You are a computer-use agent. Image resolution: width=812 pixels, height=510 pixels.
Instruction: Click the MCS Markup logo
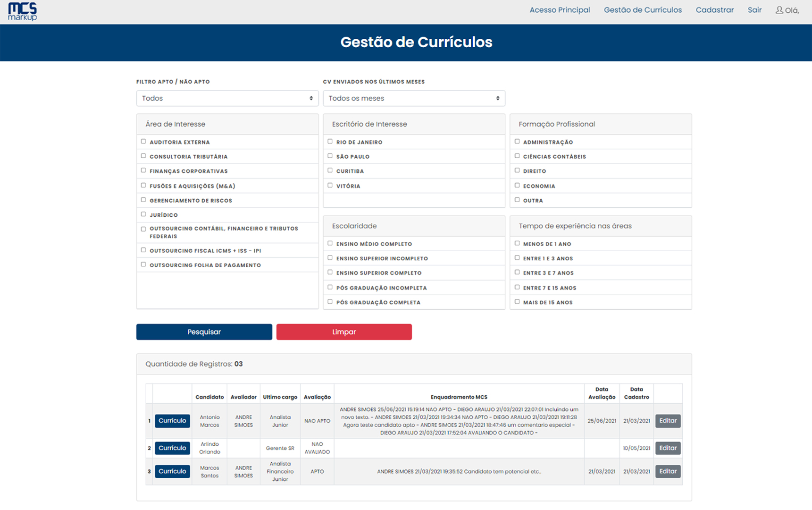click(22, 11)
